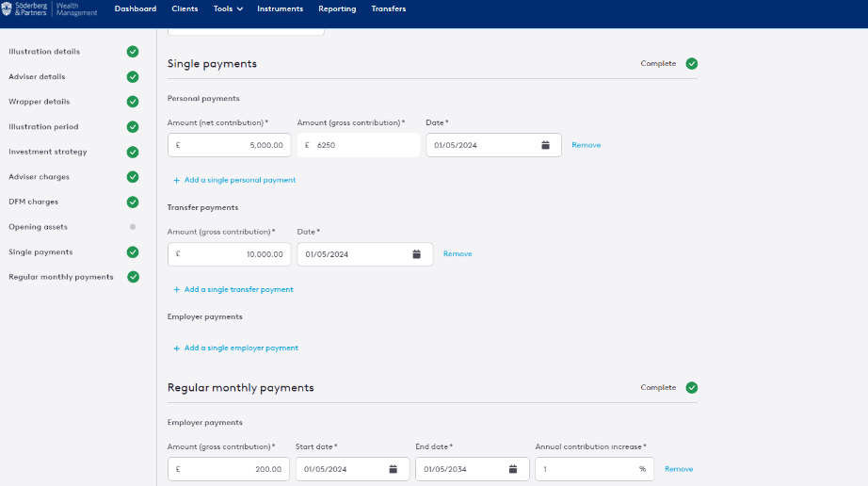Edit the gross contribution amount 6250

[x=359, y=145]
